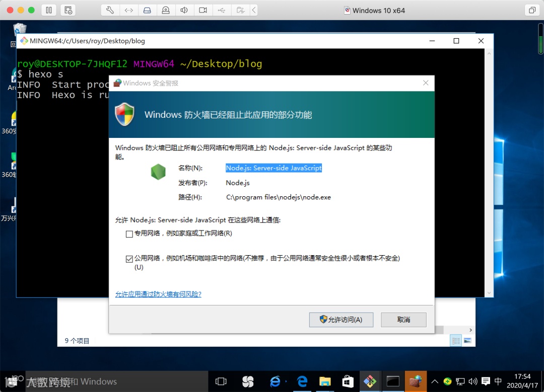Switch Explorer to large icons view
Image resolution: width=544 pixels, height=392 pixels.
click(x=467, y=341)
